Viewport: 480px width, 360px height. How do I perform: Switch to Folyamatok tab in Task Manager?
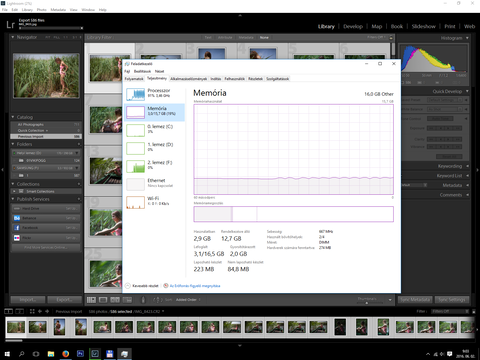(134, 79)
